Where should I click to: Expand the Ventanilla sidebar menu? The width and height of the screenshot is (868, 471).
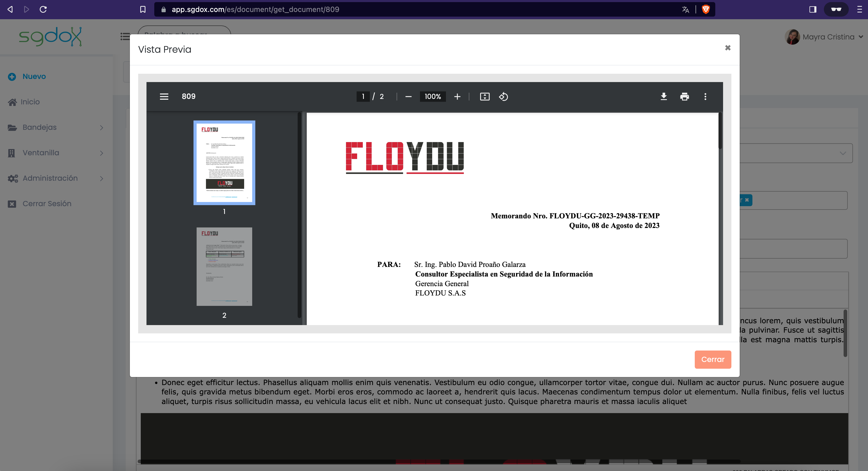coord(56,153)
